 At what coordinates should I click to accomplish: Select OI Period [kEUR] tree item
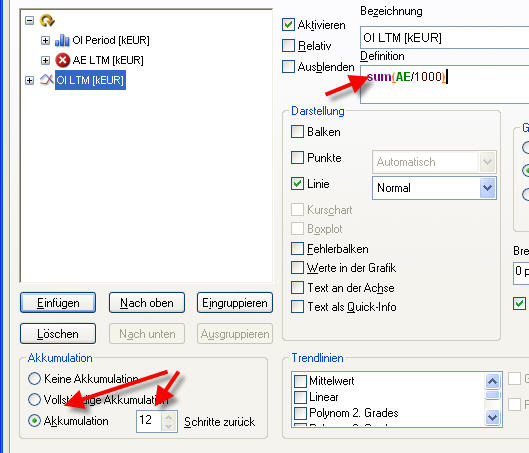point(111,40)
